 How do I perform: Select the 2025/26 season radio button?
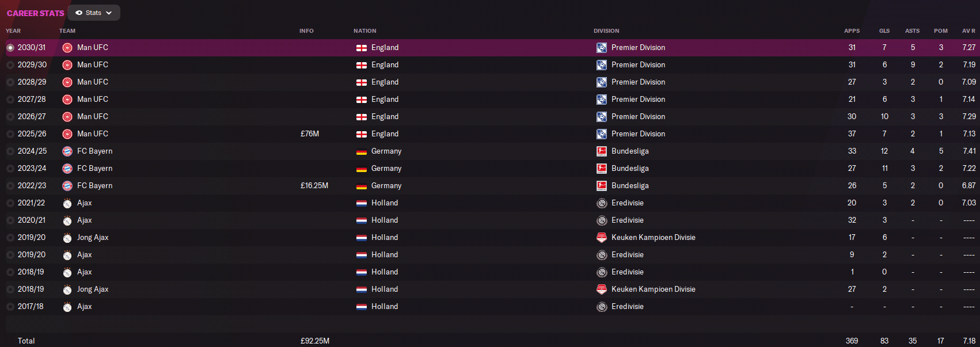(x=10, y=134)
